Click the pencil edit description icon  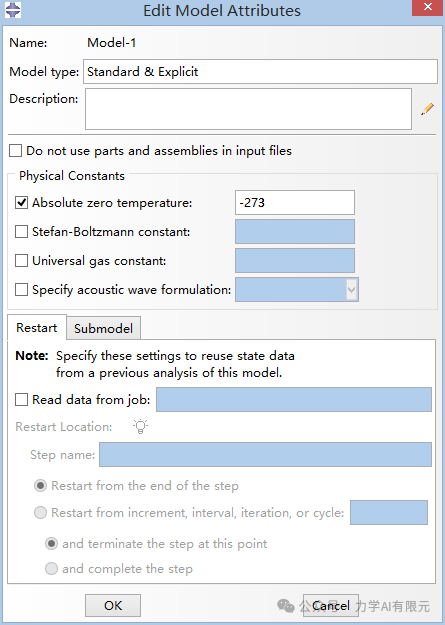click(427, 109)
